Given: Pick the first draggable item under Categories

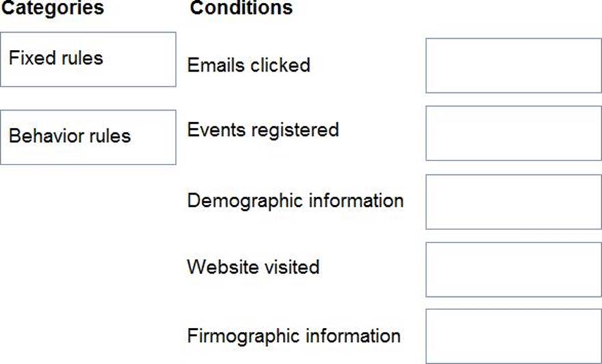Looking at the screenshot, I should coord(87,59).
